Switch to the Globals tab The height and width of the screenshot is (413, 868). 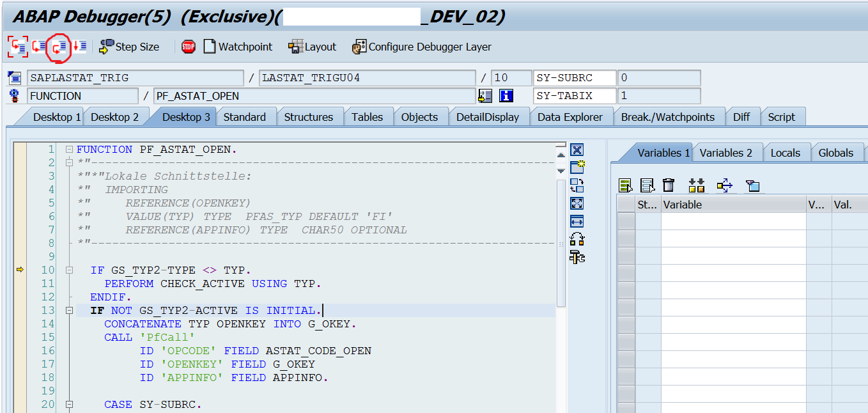coord(836,153)
